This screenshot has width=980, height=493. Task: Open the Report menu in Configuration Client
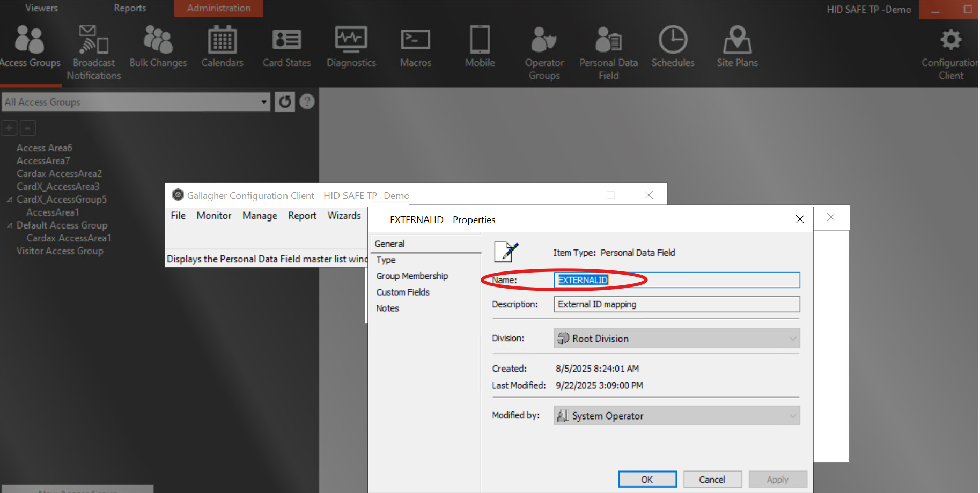point(302,216)
